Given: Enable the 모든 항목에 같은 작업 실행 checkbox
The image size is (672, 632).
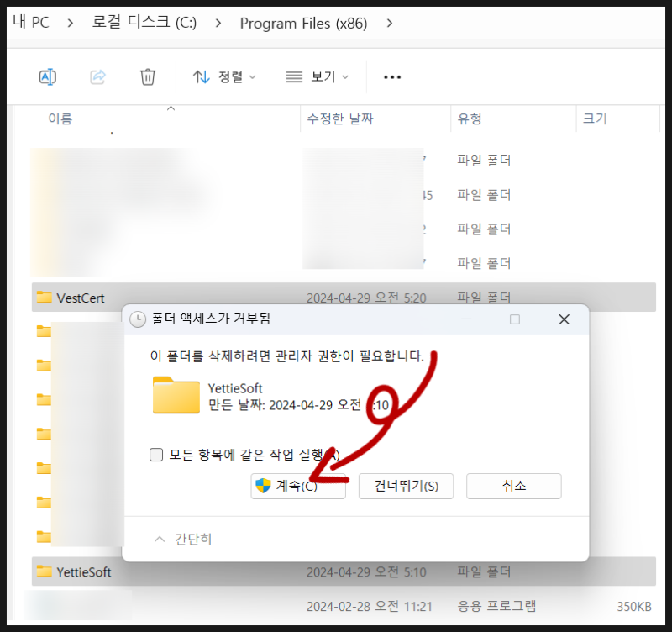Looking at the screenshot, I should click(156, 455).
